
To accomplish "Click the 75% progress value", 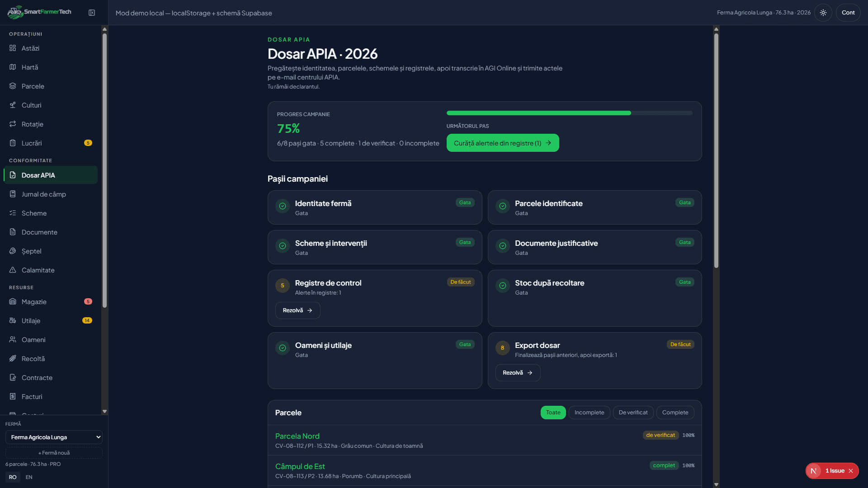I will pyautogui.click(x=288, y=129).
